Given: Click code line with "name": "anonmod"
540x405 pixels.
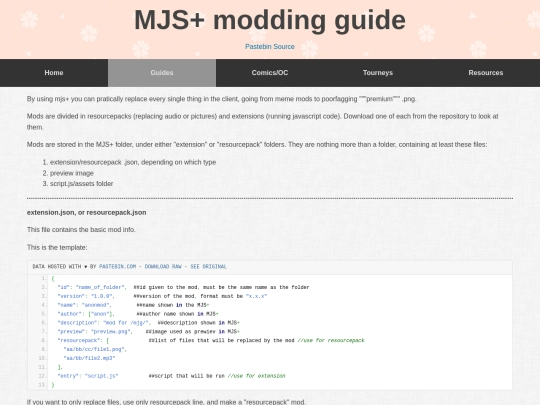Looking at the screenshot, I should (x=133, y=305).
